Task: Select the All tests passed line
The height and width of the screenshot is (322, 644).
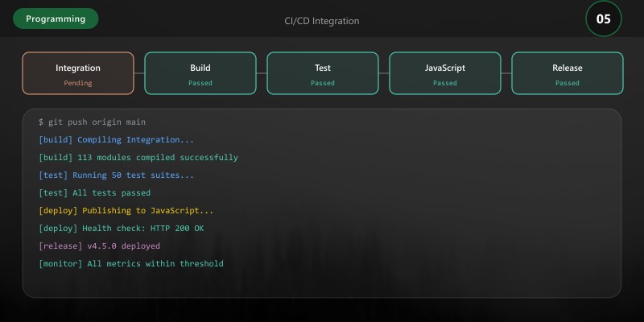Action: 94,192
